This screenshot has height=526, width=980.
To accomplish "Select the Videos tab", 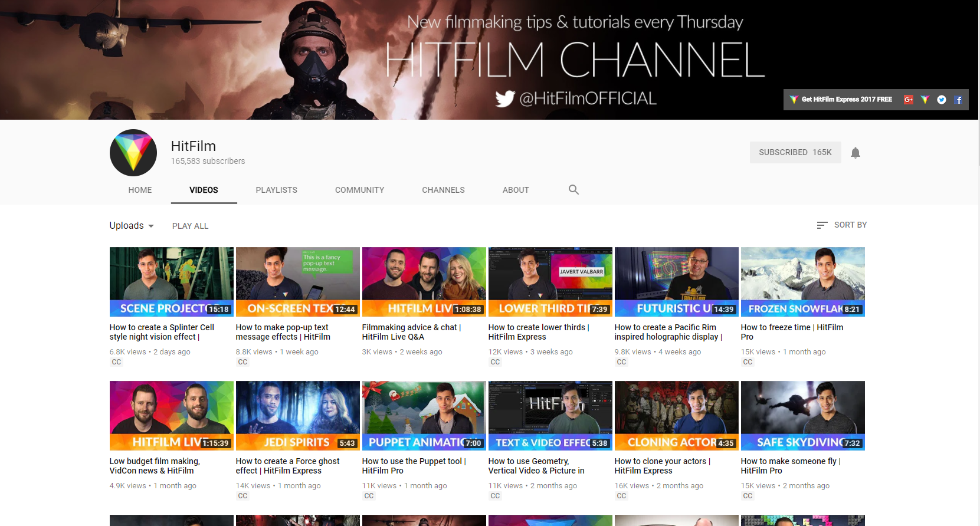I will tap(204, 190).
